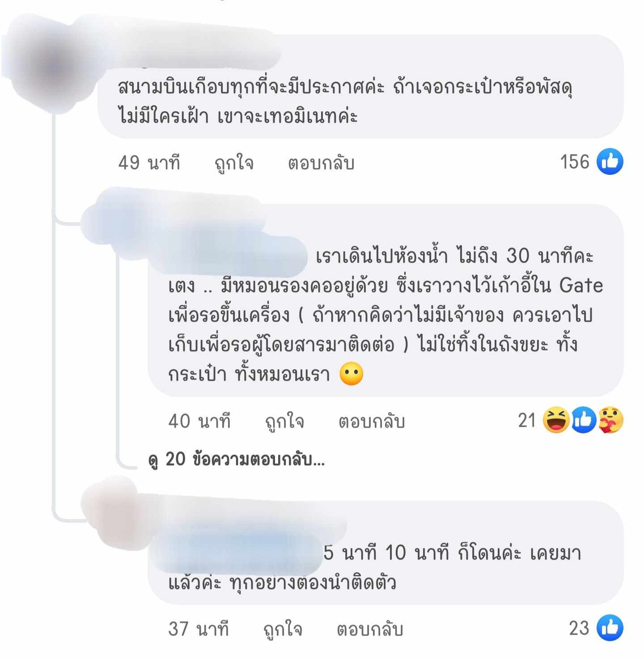Open the 49 นาที timestamp link
The image size is (644, 658).
(x=149, y=162)
